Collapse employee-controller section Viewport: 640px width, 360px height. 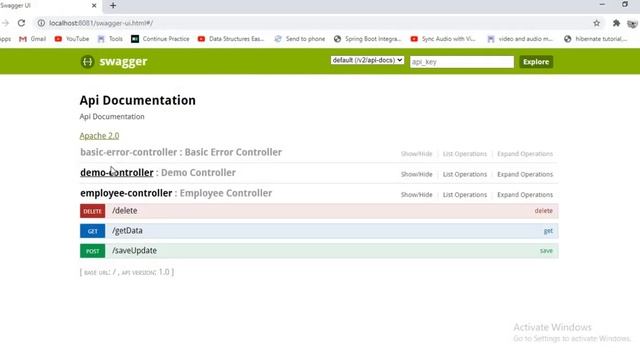(126, 193)
